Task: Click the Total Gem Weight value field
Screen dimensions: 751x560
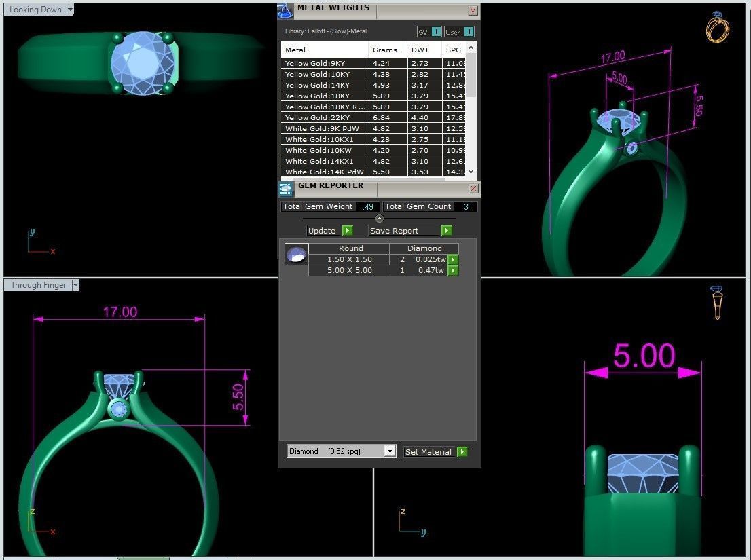Action: point(368,207)
